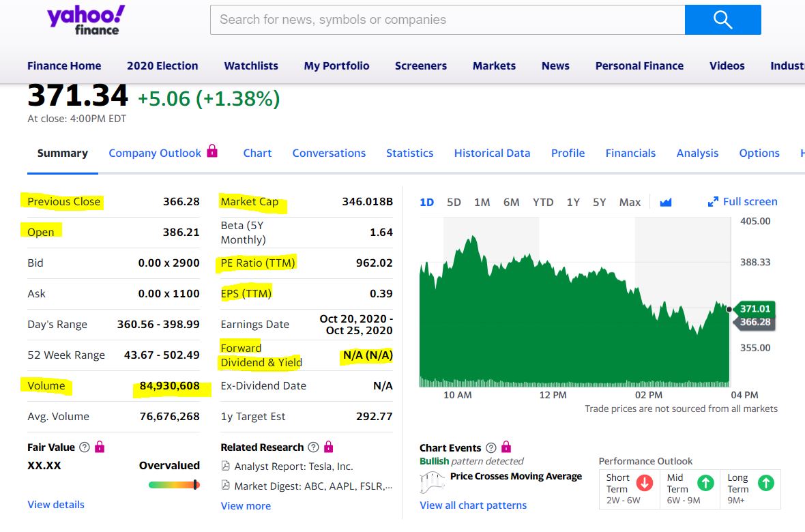
Task: Open the Videos menu item
Action: (x=727, y=65)
